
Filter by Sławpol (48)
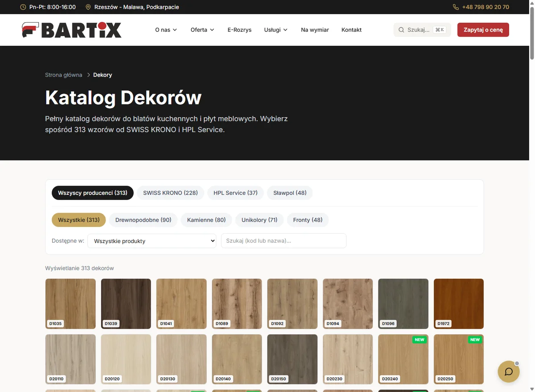tap(290, 193)
